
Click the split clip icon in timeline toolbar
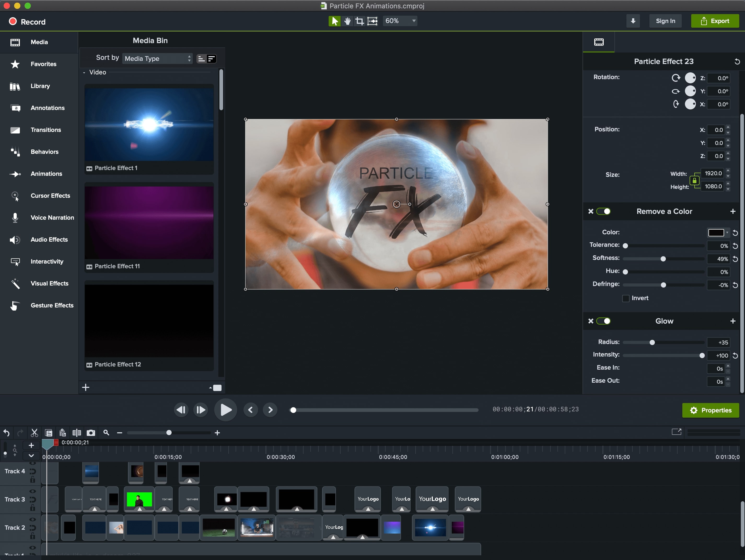[x=77, y=433]
